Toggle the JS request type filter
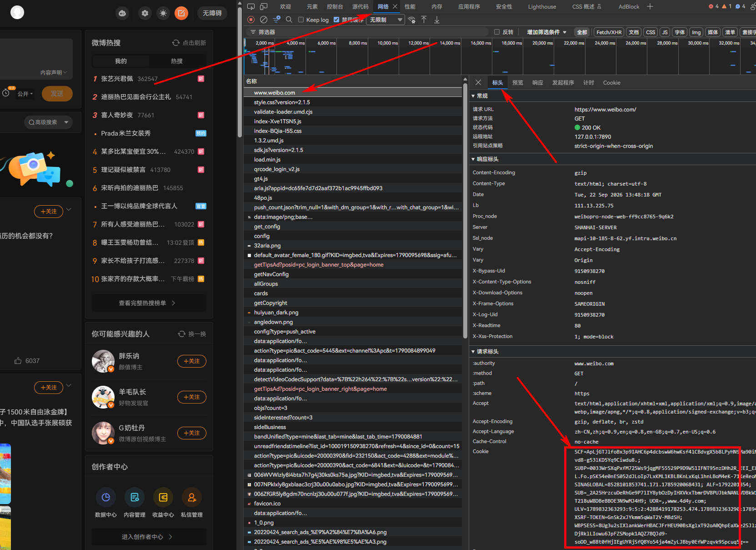This screenshot has width=756, height=550. [x=665, y=32]
